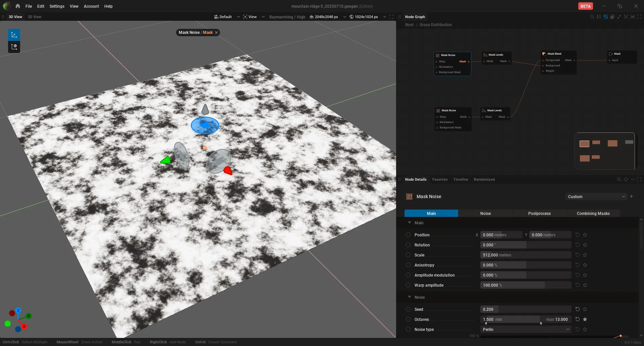The image size is (644, 346).
Task: Collapse the Main section expander
Action: click(x=410, y=223)
